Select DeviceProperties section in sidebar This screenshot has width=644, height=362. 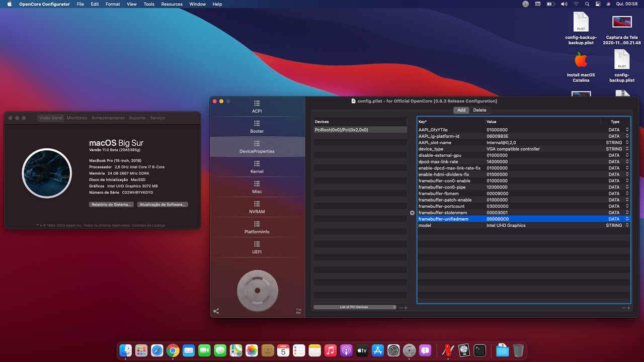pos(257,147)
